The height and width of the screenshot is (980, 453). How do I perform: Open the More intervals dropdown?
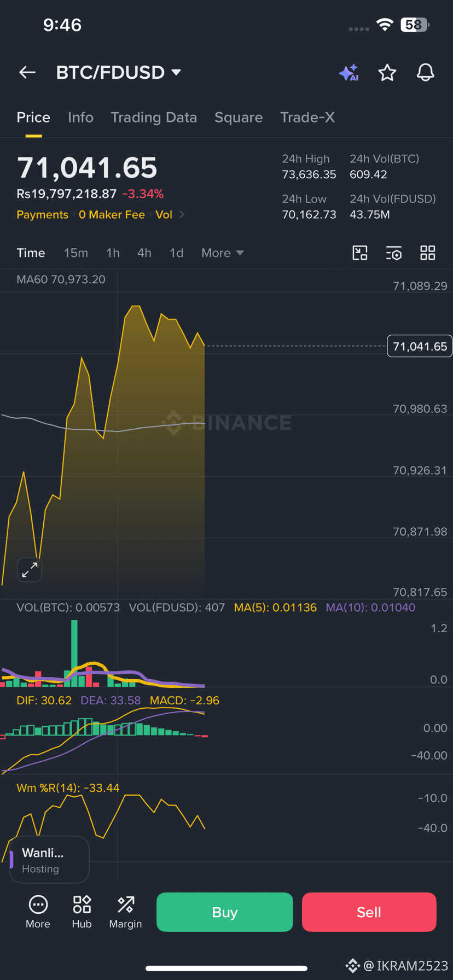coord(222,253)
